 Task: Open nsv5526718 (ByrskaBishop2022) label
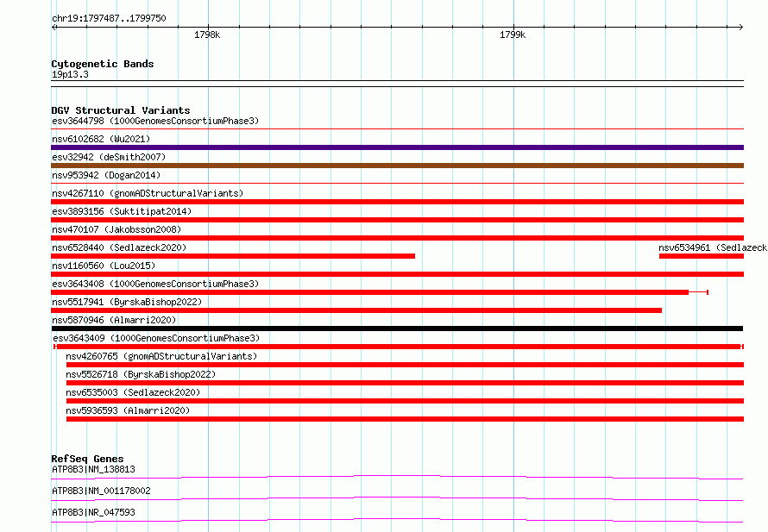[x=141, y=374]
